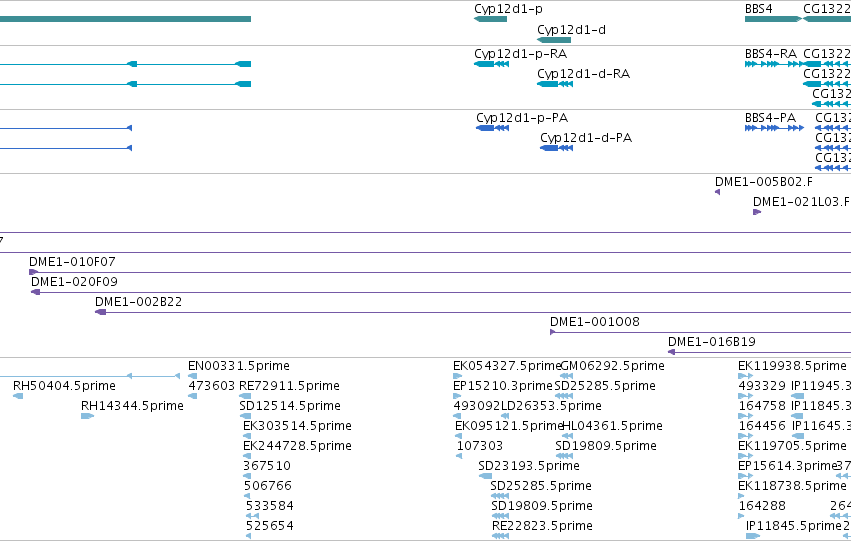Select the DME1-021L03.F clone end
The image size is (851, 541).
tap(801, 202)
